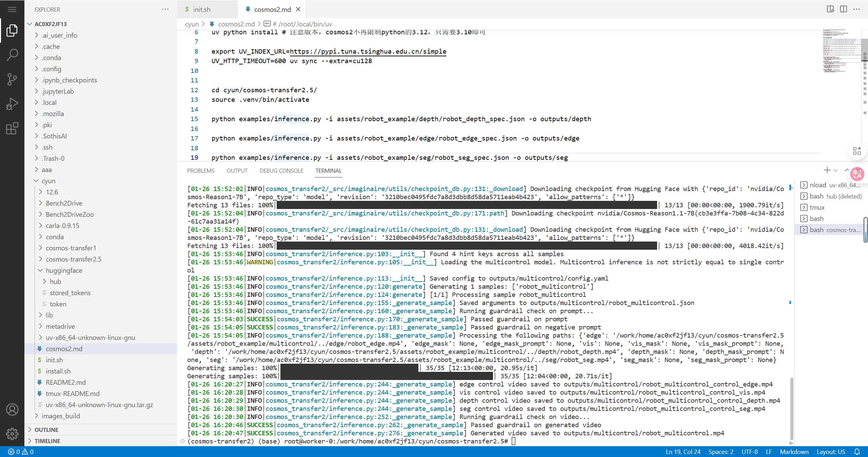The height and width of the screenshot is (457, 868).
Task: Click the tsinghua pypi URL link
Action: 368,51
